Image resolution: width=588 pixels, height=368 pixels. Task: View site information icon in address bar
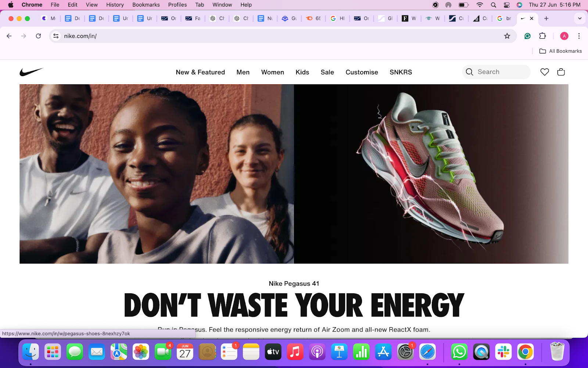coord(56,36)
